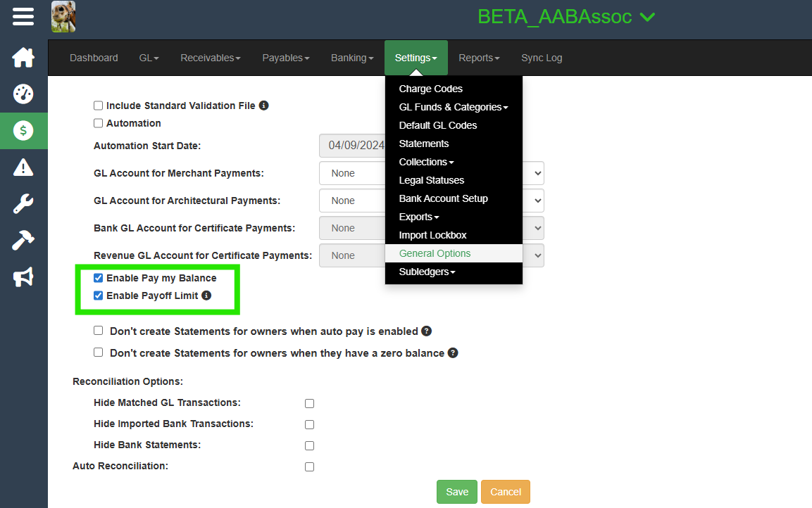Open the warning triangle sidebar icon

coord(23,167)
